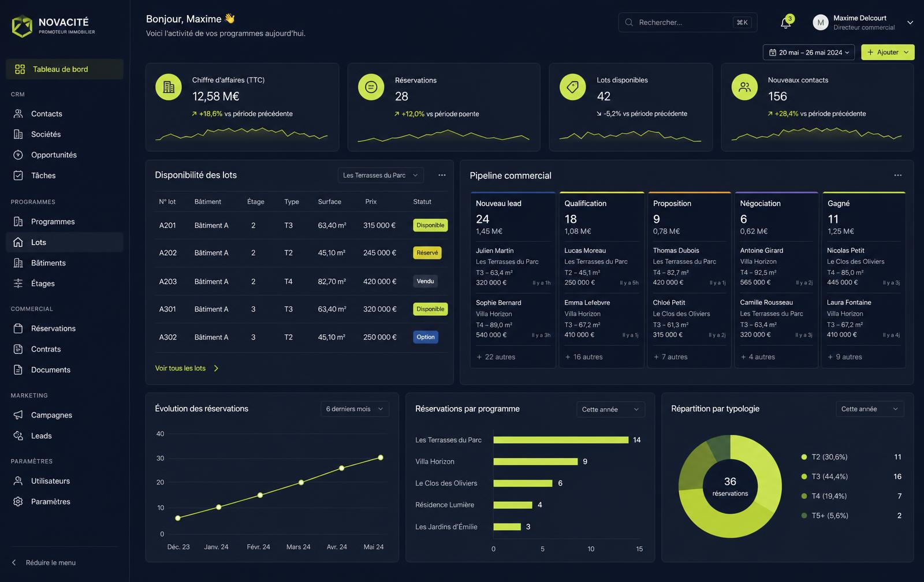Click the Rechercher search field
924x582 pixels.
[688, 23]
